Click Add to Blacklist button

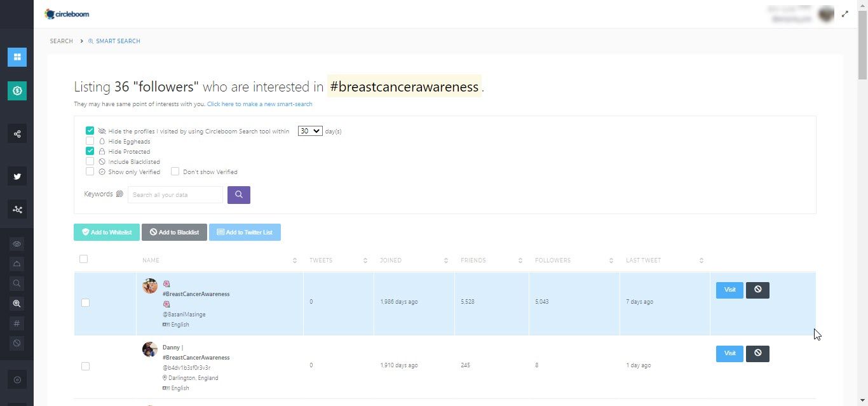coord(174,233)
